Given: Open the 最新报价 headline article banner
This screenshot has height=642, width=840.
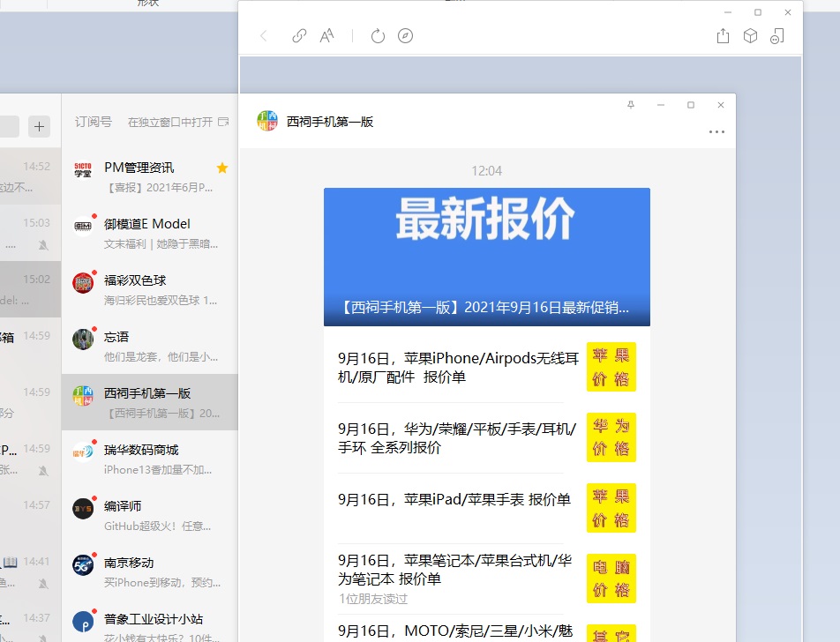Looking at the screenshot, I should (487, 257).
